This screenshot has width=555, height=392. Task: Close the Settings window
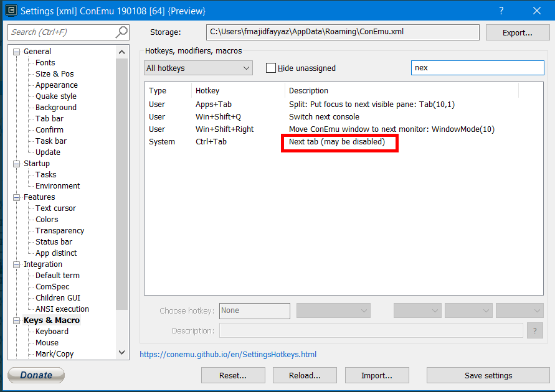536,11
